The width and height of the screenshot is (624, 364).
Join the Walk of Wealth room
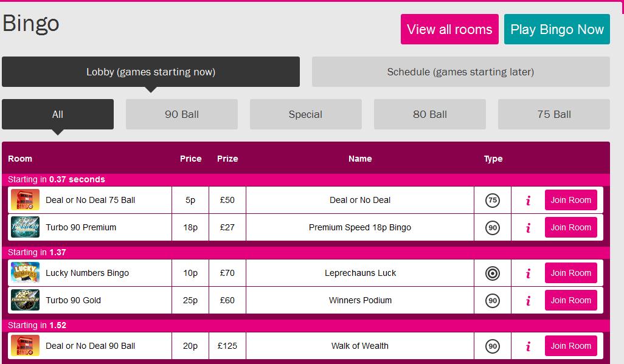tap(570, 346)
